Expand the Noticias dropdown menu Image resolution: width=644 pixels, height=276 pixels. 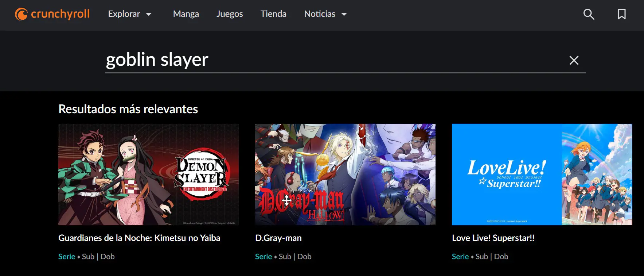(x=325, y=14)
